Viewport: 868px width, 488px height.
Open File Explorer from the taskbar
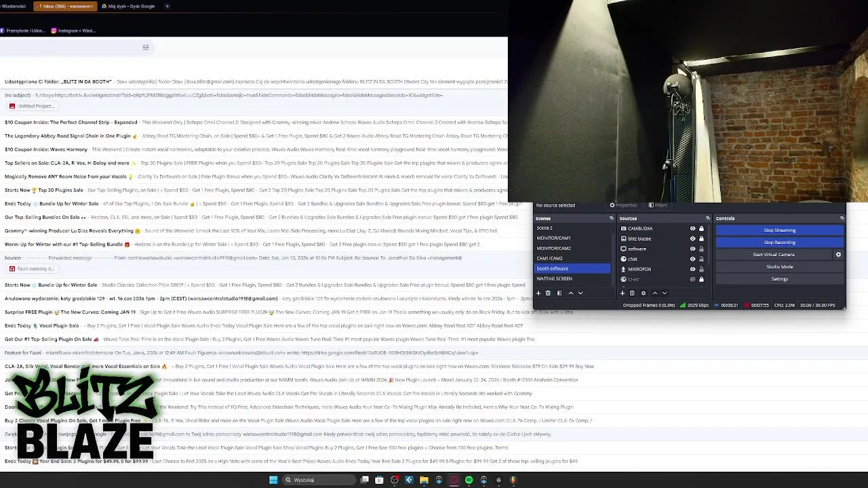(424, 480)
